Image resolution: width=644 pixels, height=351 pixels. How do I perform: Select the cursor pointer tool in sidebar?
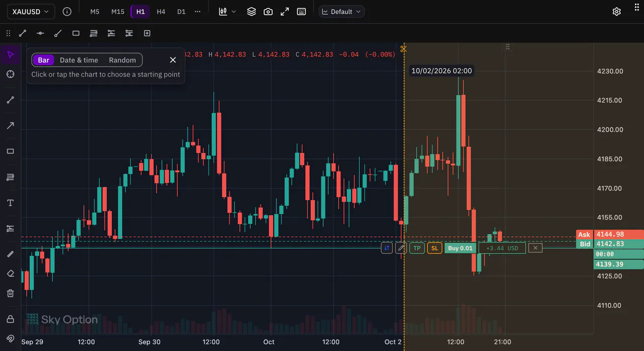(x=10, y=54)
